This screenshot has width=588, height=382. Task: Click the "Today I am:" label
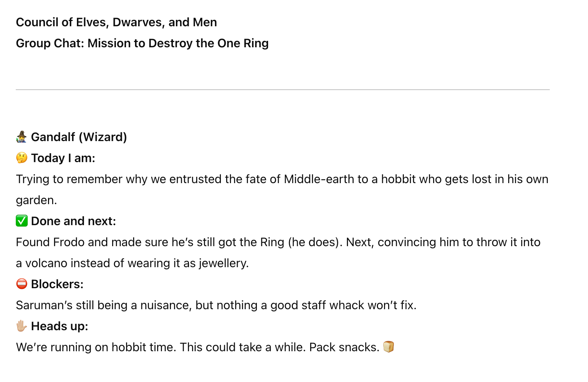tap(63, 158)
